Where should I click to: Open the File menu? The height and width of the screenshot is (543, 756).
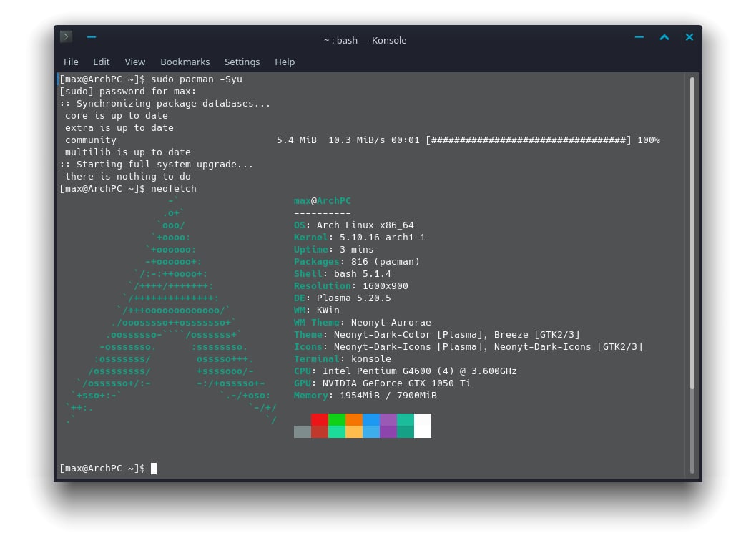pyautogui.click(x=71, y=62)
